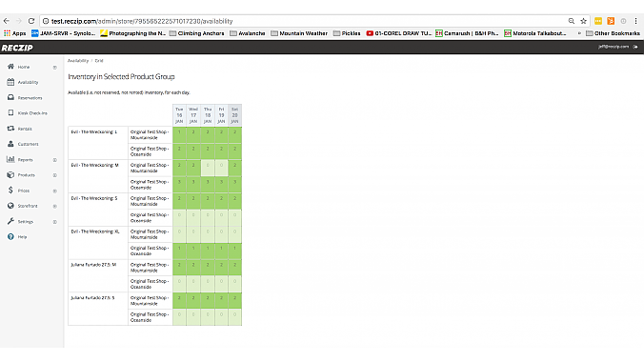Click Wreckoning XL Oceanside Saturday cell
The width and height of the screenshot is (644, 362).
click(x=235, y=251)
